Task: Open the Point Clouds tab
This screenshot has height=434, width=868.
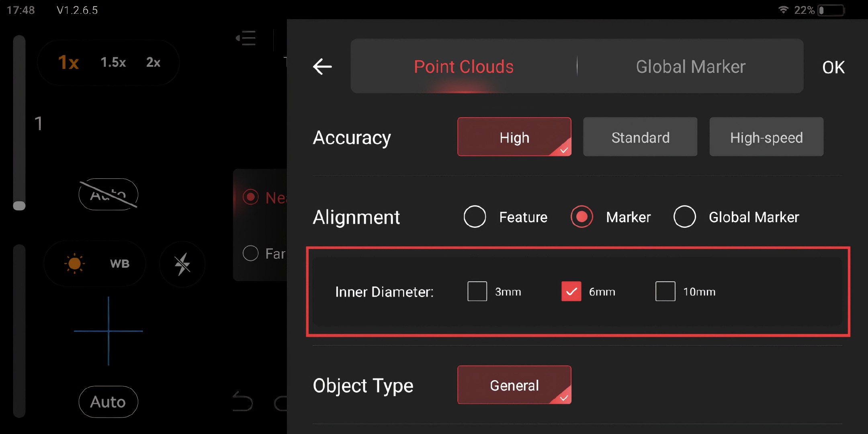Action: 464,67
